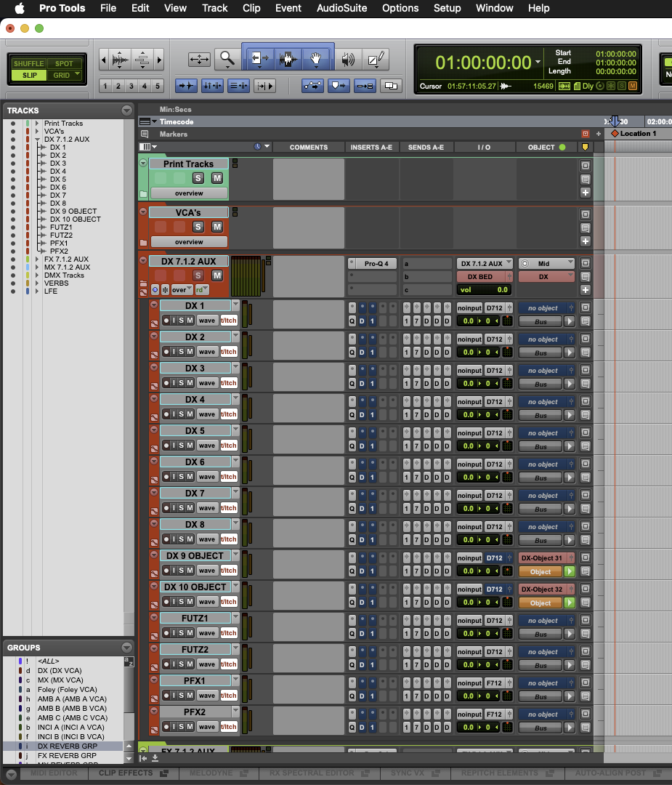
Task: Click the OBJECT column green status indicator
Action: coord(562,147)
